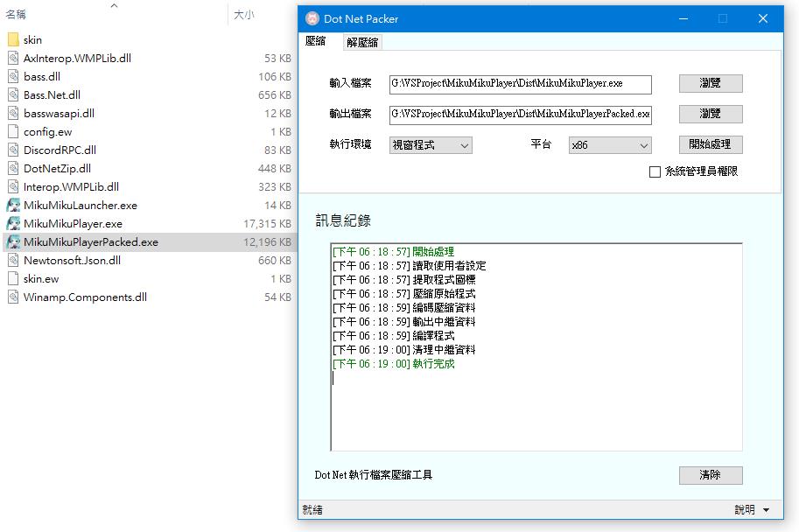Click the Interop.WMPLib.dll file icon
The width and height of the screenshot is (799, 532).
(13, 186)
